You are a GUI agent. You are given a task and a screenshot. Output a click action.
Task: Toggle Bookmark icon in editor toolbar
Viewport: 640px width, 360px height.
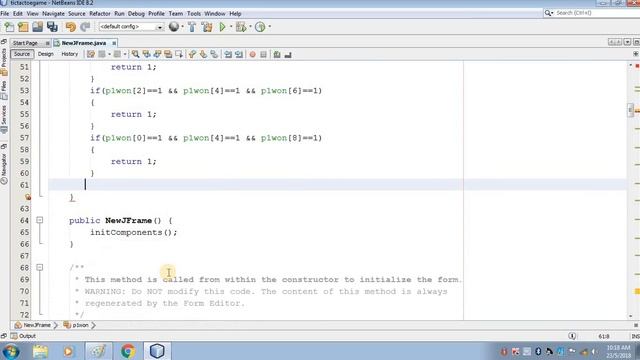tap(214, 54)
